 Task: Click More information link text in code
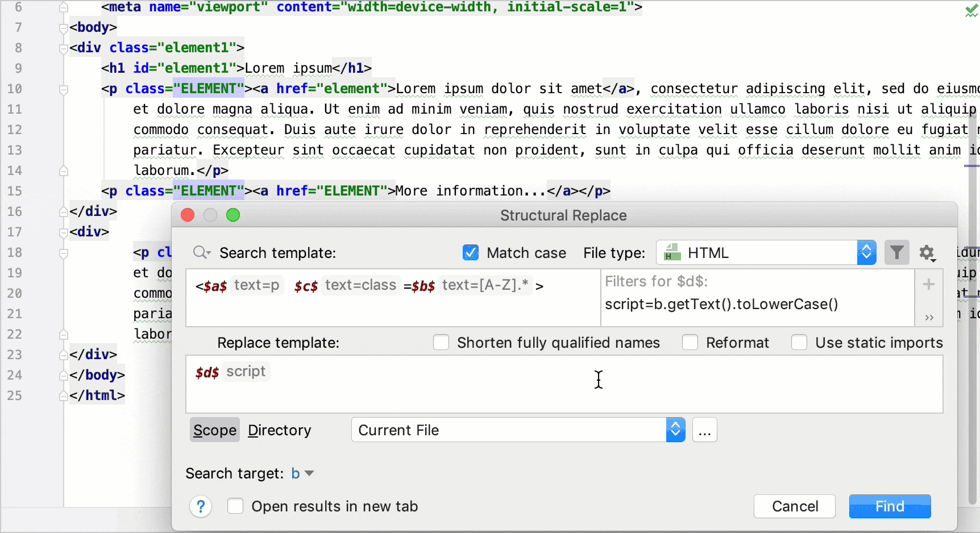tap(471, 191)
